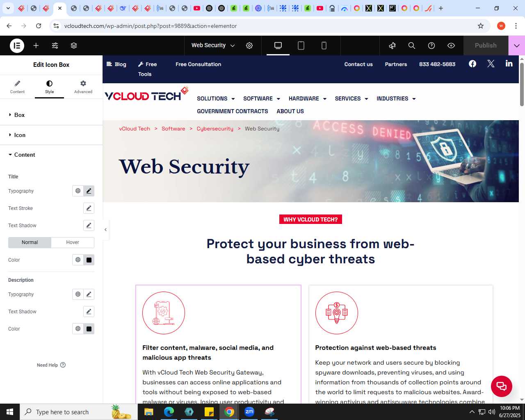Edit Description Text Shadow pencil icon
The height and width of the screenshot is (420, 525).
pyautogui.click(x=89, y=311)
